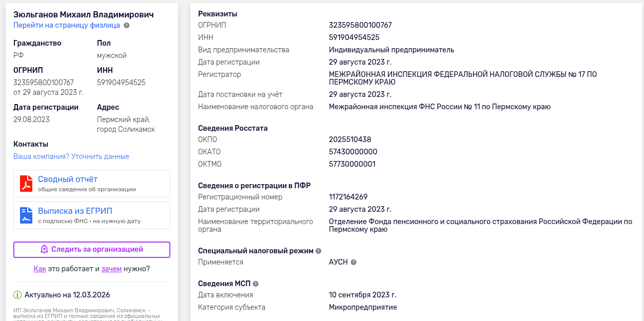Click the green info icon beside "Актуально на 12.03.2026"
The image size is (644, 321).
tap(17, 295)
